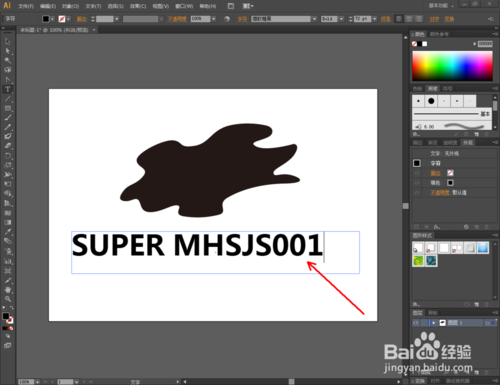Select the Zoom magnifier tool
The image size is (500, 385).
[8, 299]
